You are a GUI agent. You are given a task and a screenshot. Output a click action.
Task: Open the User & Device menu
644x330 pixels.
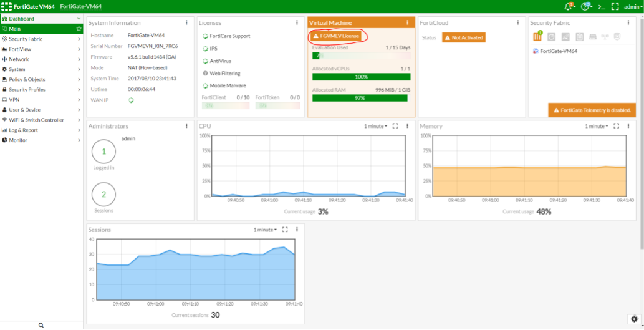[x=42, y=110]
